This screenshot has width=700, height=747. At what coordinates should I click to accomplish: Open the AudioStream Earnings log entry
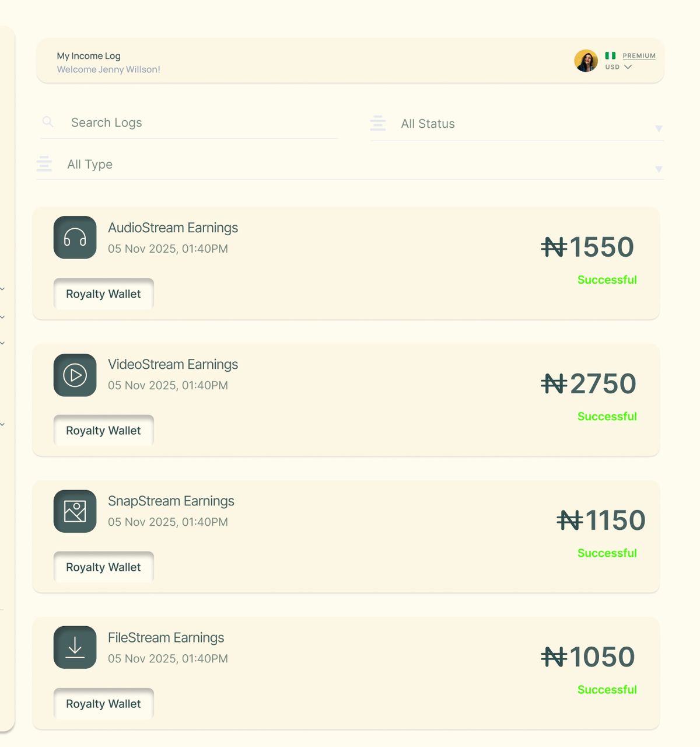pos(173,228)
